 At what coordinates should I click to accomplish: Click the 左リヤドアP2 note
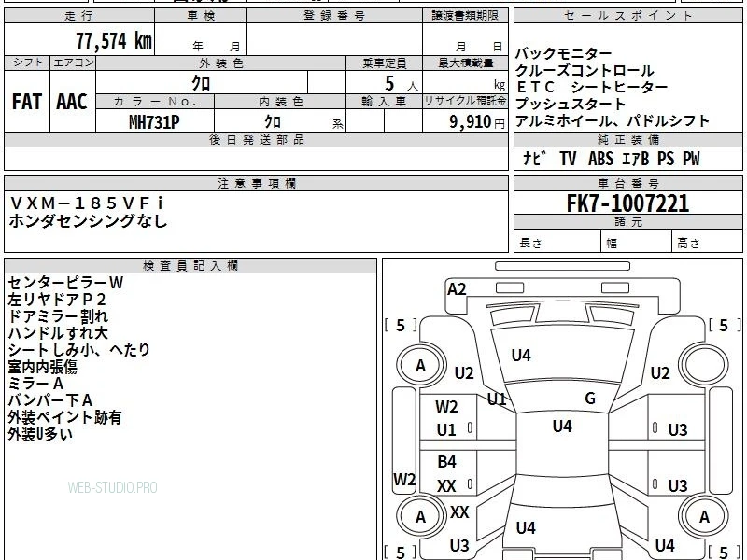click(57, 300)
